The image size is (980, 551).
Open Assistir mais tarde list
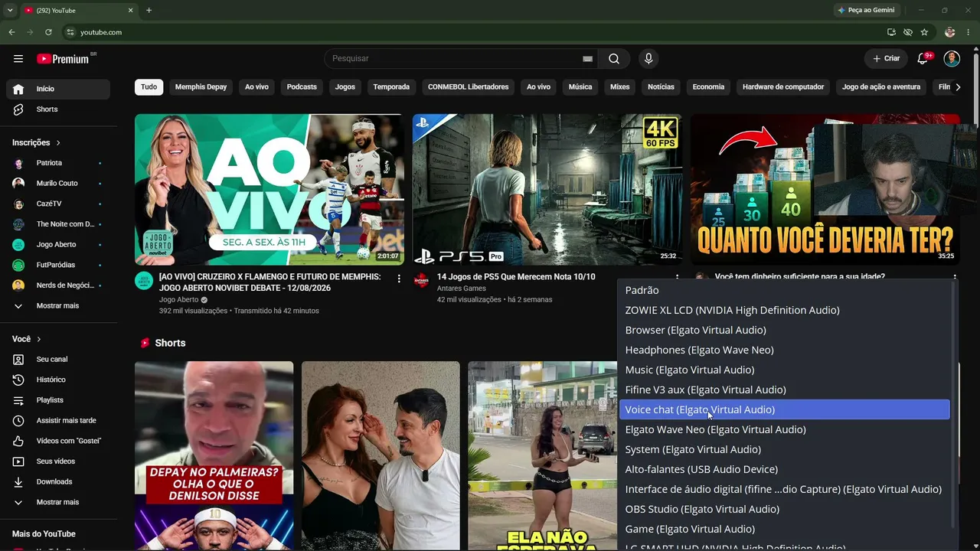(x=58, y=420)
